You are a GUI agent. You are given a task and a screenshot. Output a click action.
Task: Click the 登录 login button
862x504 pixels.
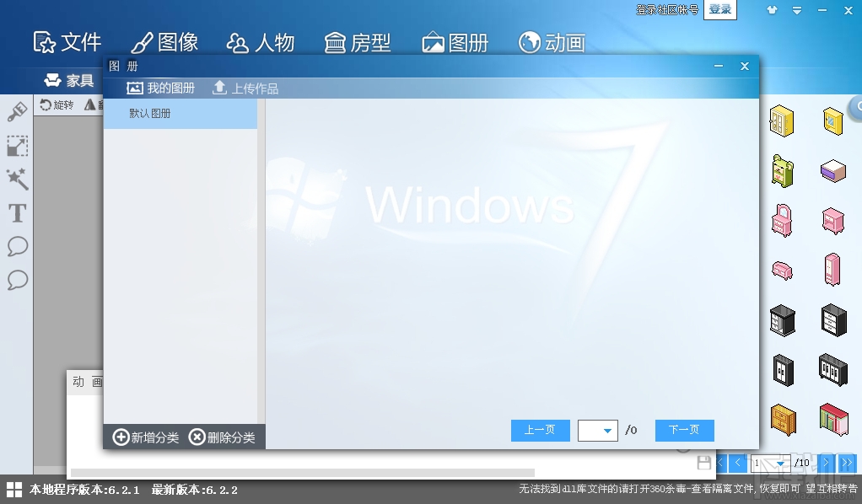pyautogui.click(x=720, y=10)
